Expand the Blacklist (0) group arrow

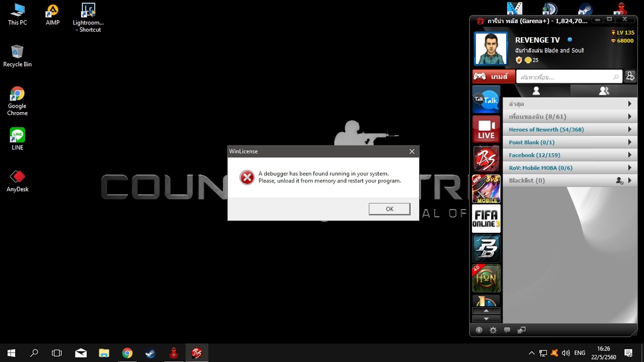[629, 180]
